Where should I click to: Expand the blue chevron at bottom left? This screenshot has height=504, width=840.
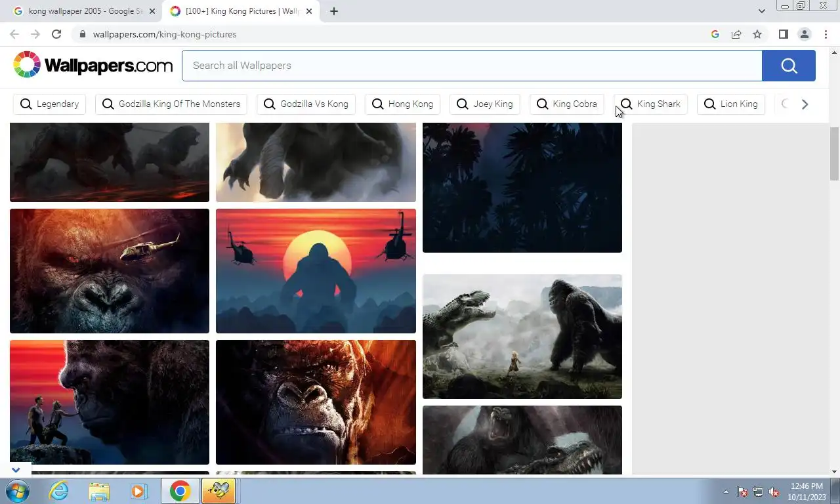(x=16, y=470)
